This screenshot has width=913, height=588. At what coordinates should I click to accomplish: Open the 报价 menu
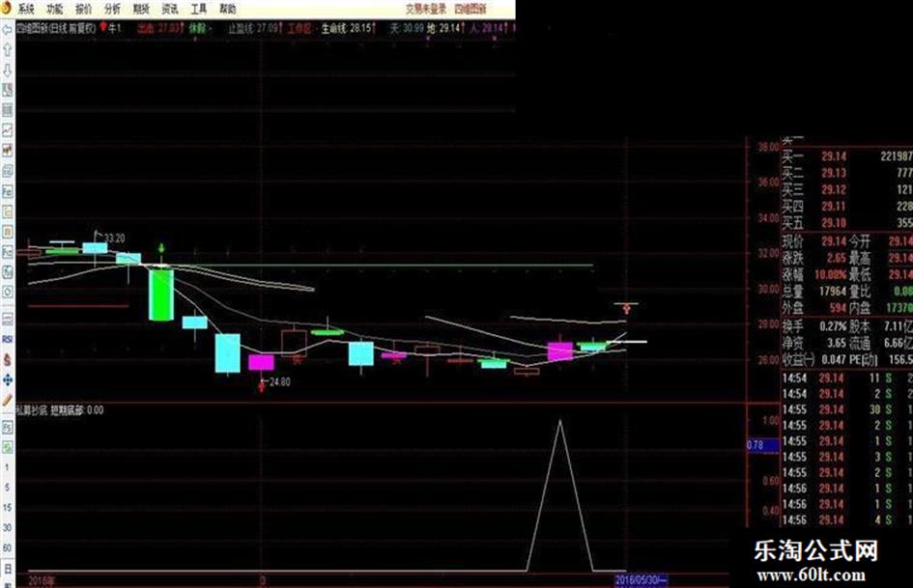click(84, 9)
